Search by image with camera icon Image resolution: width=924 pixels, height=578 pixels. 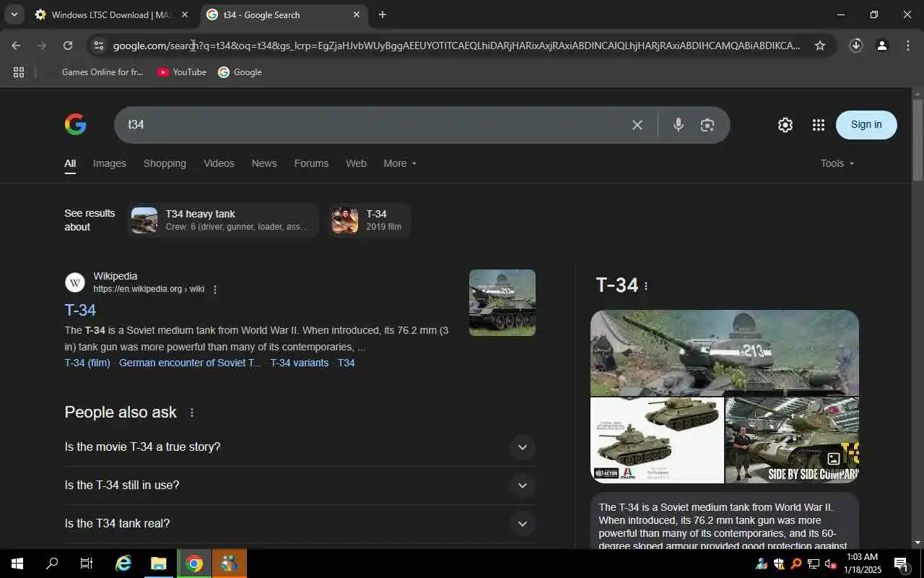pyautogui.click(x=707, y=125)
